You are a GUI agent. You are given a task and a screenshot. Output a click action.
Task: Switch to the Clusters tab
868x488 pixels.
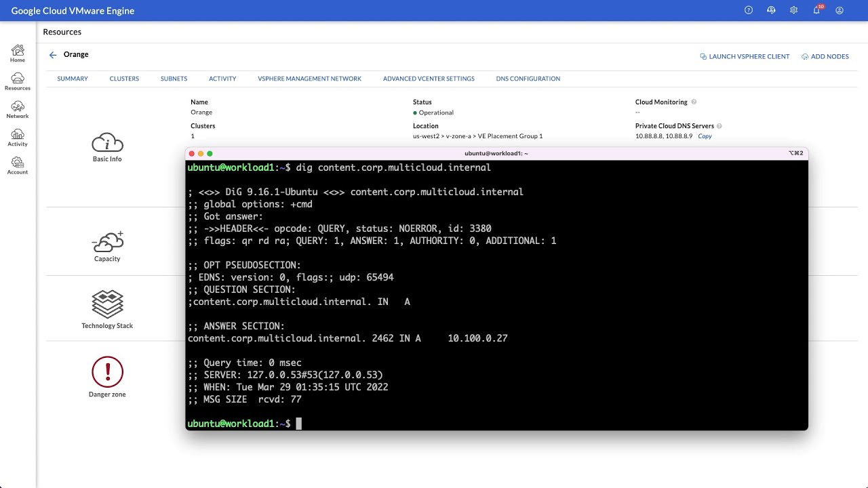coord(124,79)
